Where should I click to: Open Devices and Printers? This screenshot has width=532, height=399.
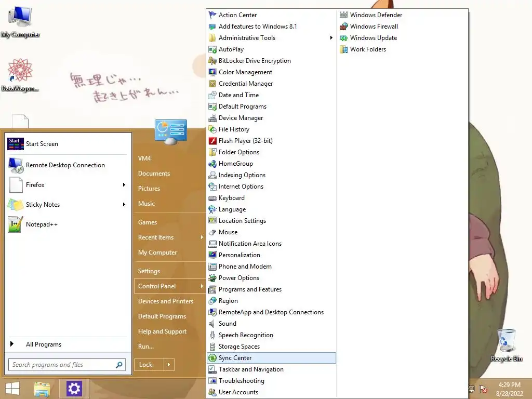tap(166, 301)
